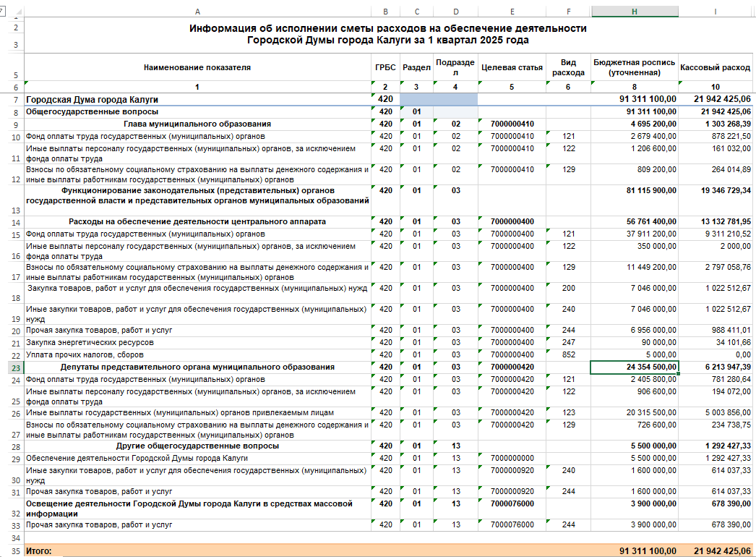The height and width of the screenshot is (557, 756).
Task: Select expense type cell with value 852
Action: 568,355
